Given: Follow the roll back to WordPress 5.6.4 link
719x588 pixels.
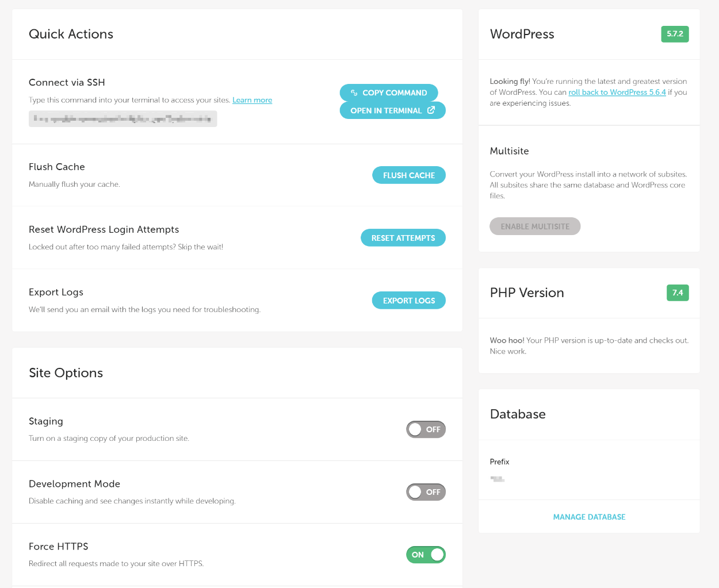Looking at the screenshot, I should 617,92.
